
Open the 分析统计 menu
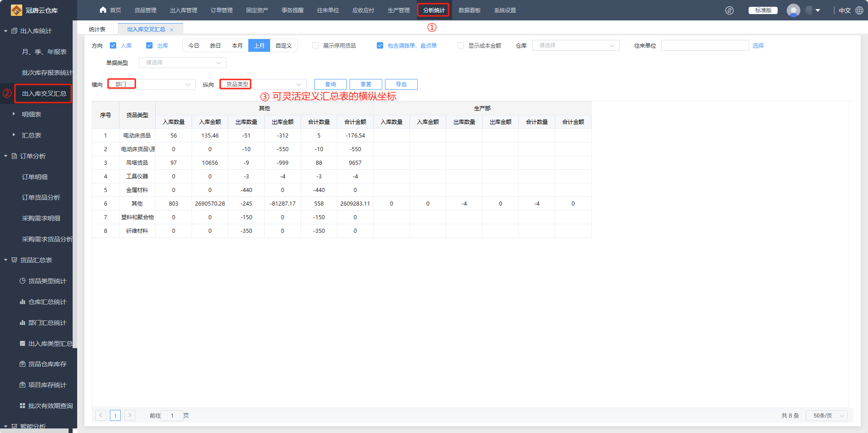point(434,10)
